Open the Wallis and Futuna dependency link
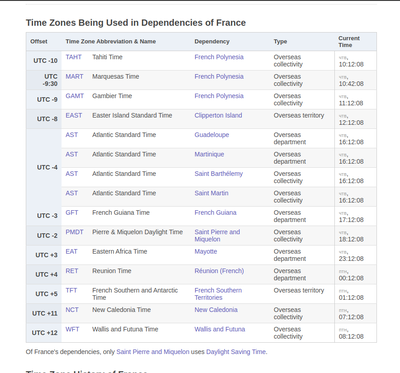Viewport: 400px width, 373px height. (x=220, y=329)
